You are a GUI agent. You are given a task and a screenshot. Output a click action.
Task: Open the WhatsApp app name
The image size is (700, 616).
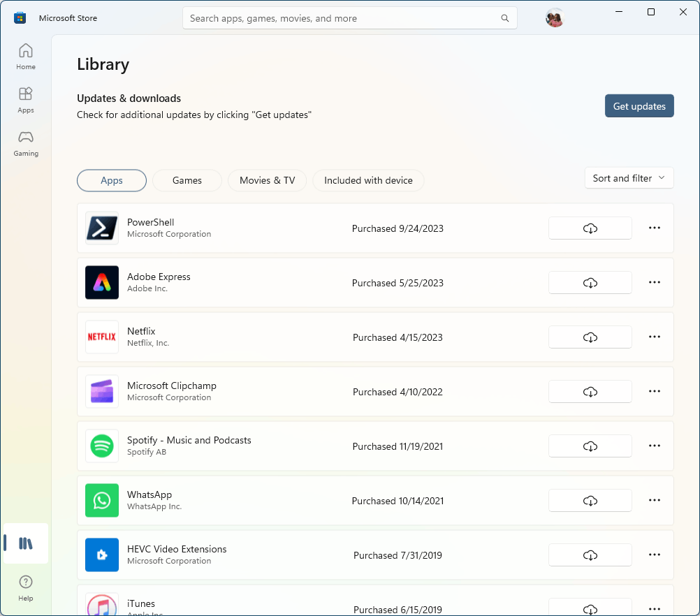click(149, 494)
